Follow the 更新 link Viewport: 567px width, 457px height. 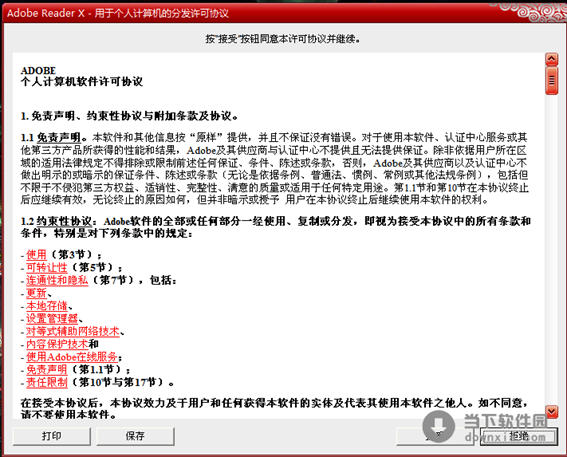(36, 293)
